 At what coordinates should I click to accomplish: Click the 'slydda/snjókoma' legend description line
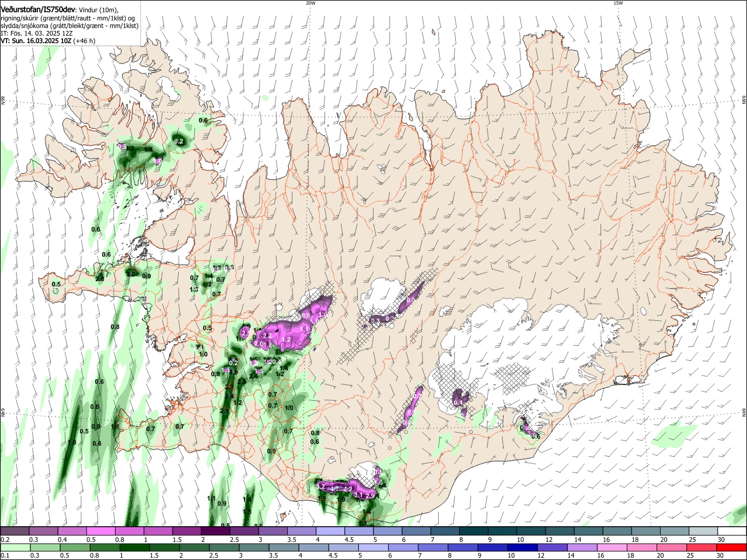(x=69, y=26)
